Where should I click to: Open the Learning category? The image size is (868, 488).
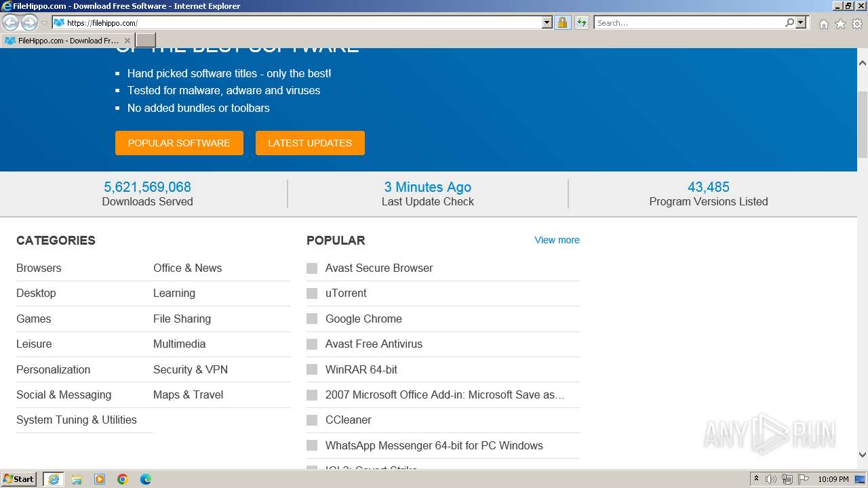[174, 293]
